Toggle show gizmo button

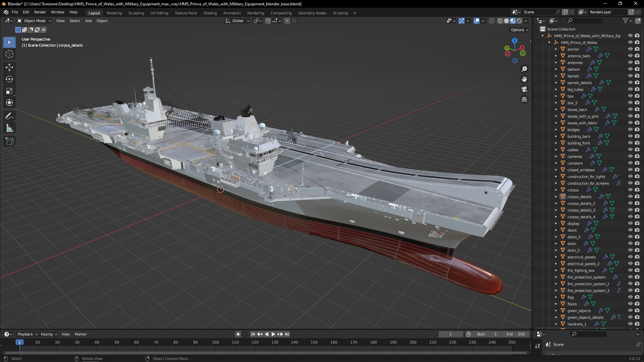point(462,21)
